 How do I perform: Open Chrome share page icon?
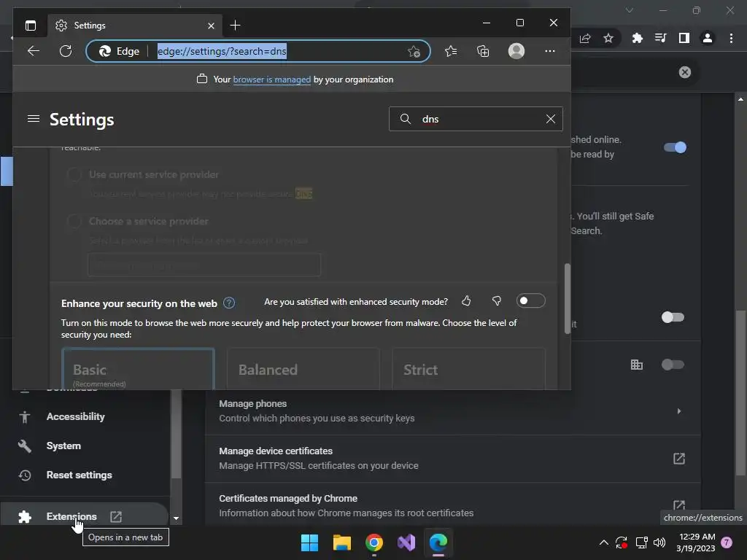coord(585,38)
